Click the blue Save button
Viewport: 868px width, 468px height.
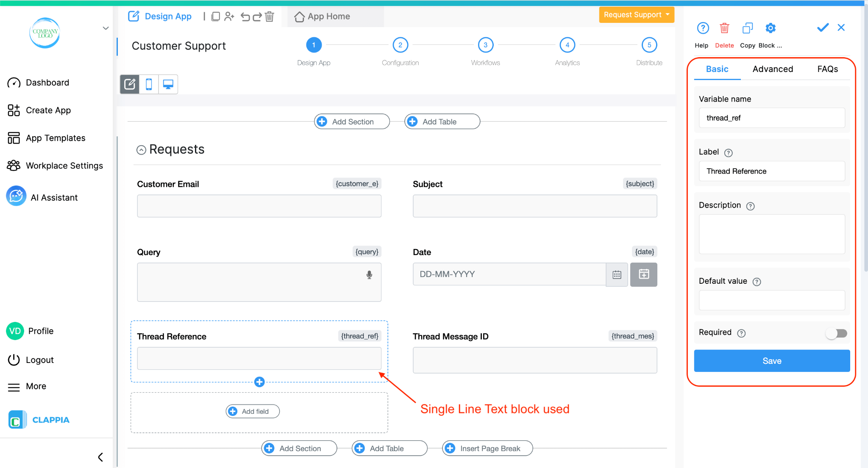tap(771, 361)
